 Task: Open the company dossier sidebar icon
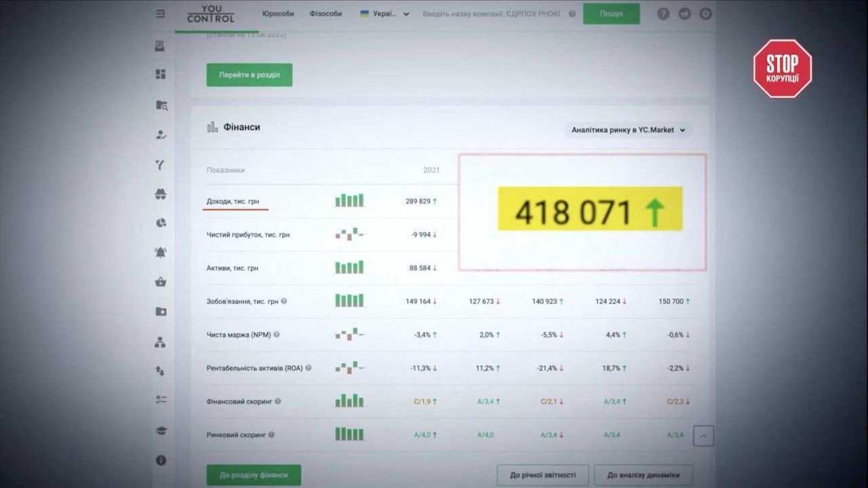pos(160,46)
